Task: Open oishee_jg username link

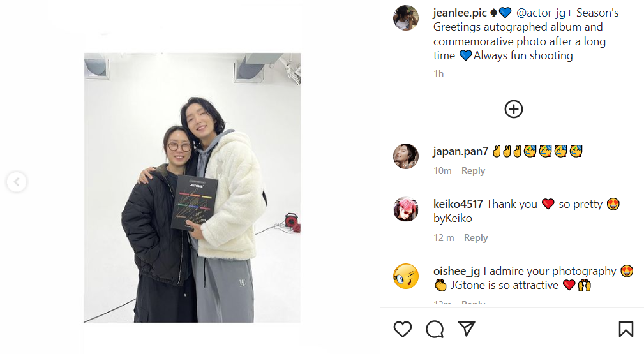Action: coord(456,272)
